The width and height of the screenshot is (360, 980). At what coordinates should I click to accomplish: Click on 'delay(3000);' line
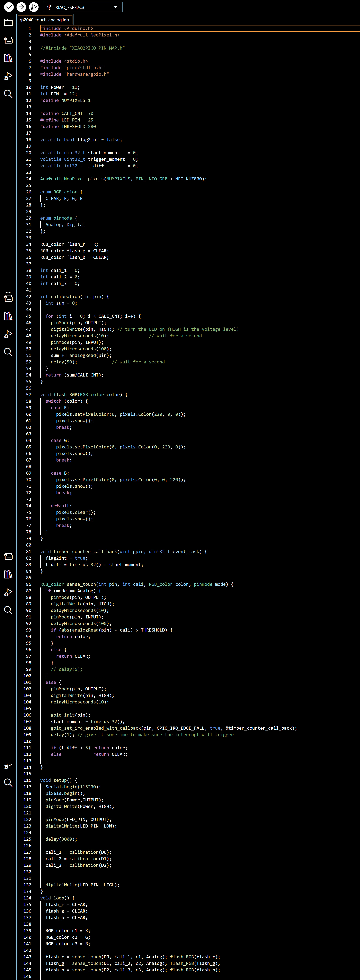click(61, 839)
